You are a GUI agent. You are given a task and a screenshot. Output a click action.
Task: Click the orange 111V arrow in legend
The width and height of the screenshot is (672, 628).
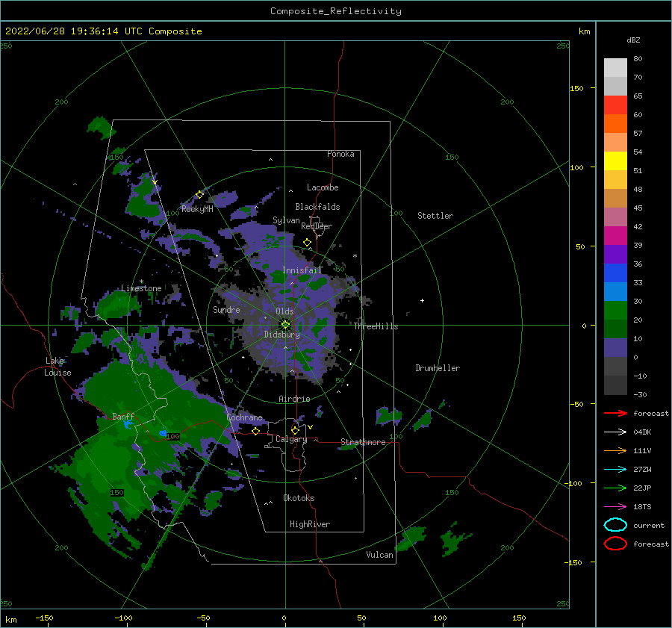[615, 450]
